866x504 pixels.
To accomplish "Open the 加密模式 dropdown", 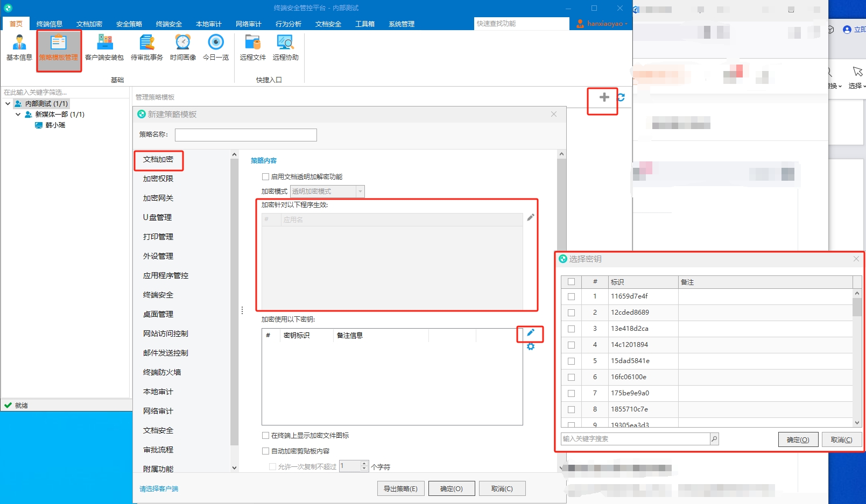I will tap(327, 191).
